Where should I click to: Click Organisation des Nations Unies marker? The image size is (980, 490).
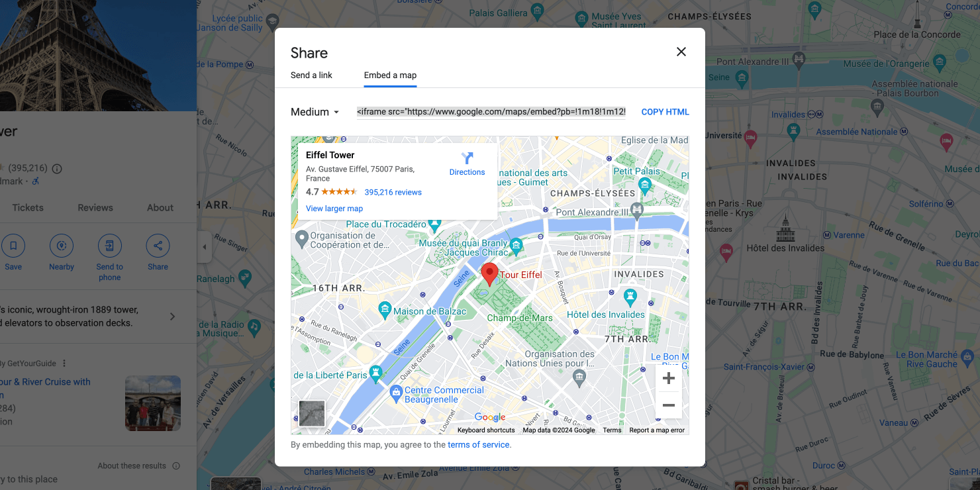(579, 378)
